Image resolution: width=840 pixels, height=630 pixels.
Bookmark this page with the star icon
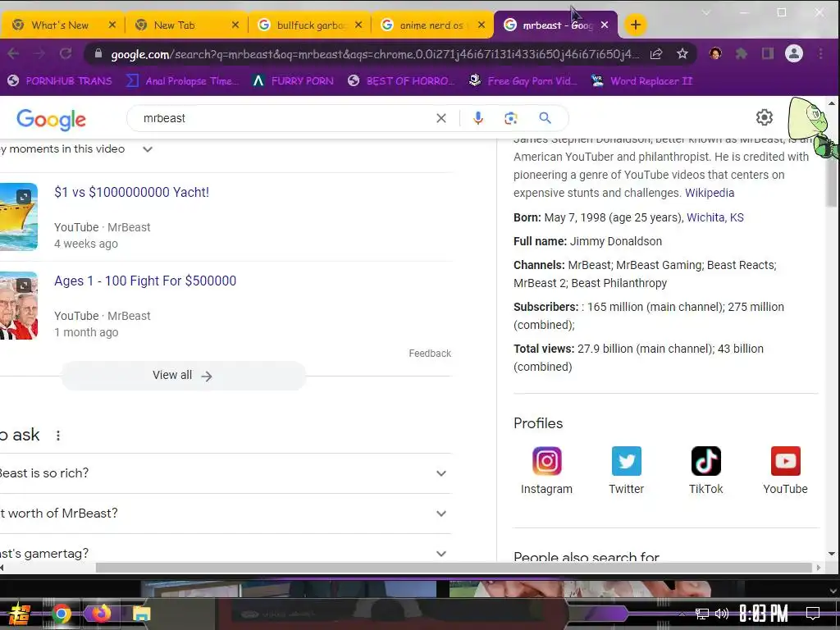coord(682,53)
